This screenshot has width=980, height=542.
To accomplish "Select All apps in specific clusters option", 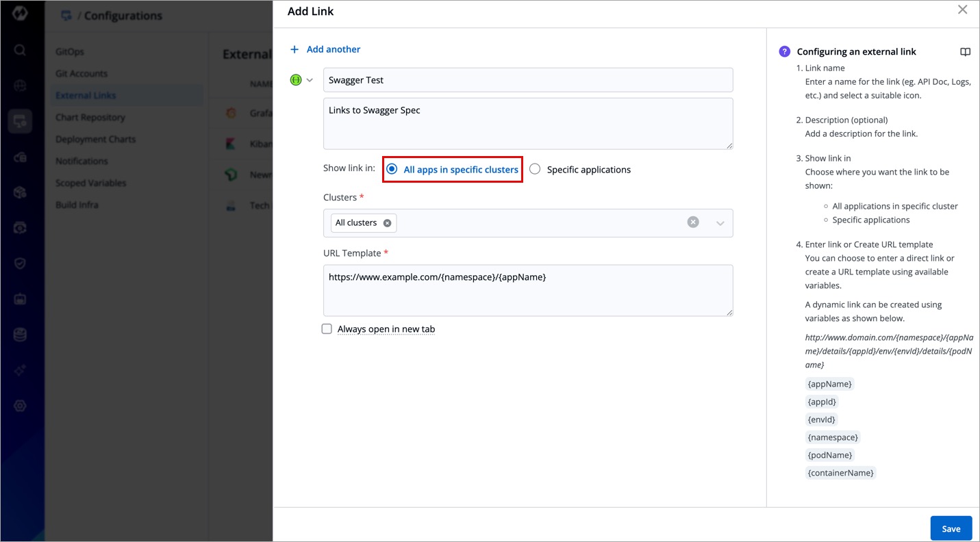I will coord(392,170).
